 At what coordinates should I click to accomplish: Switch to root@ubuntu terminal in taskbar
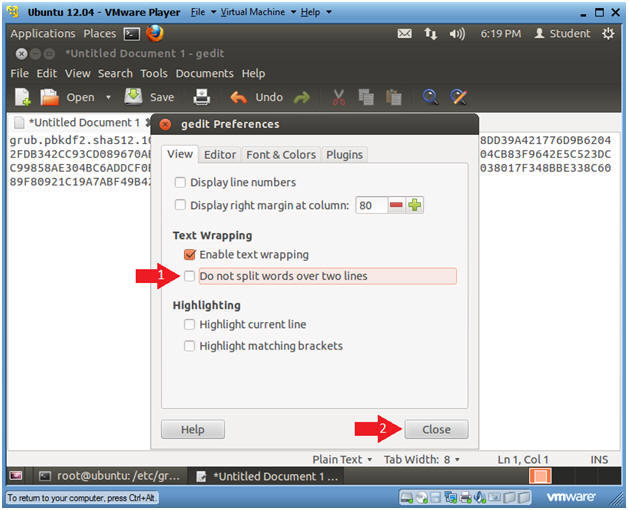(109, 476)
